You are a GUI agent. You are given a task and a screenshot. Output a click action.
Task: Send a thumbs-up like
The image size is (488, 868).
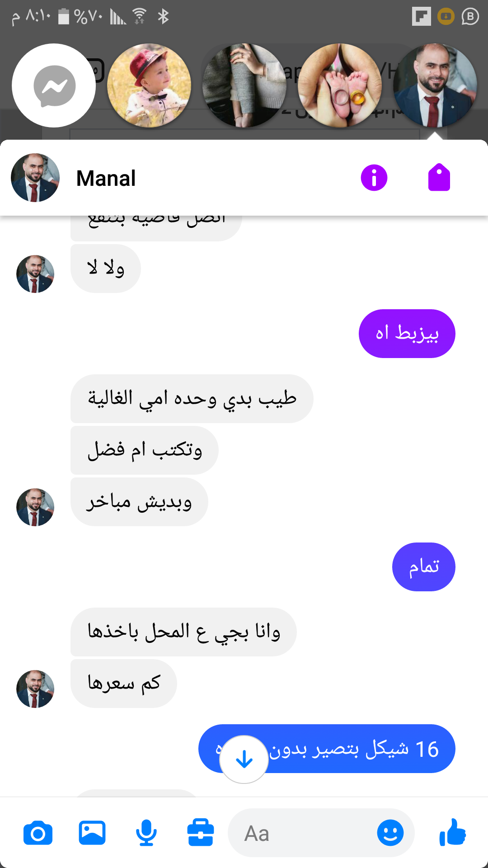click(x=452, y=832)
